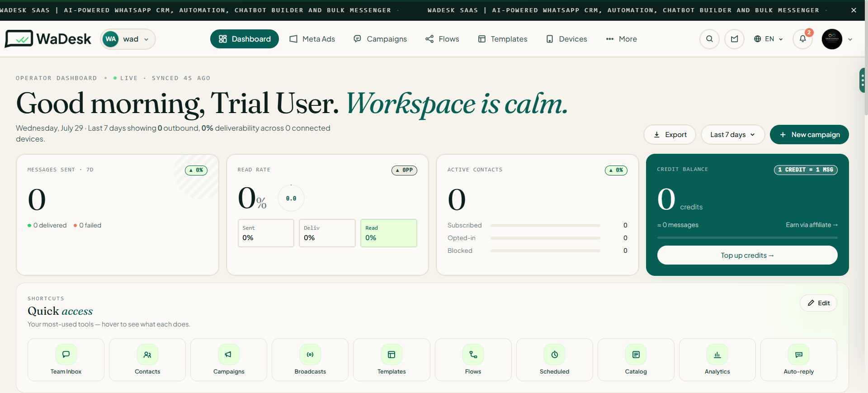
Task: Click the Messages Sent 0% trend badge
Action: [x=196, y=170]
